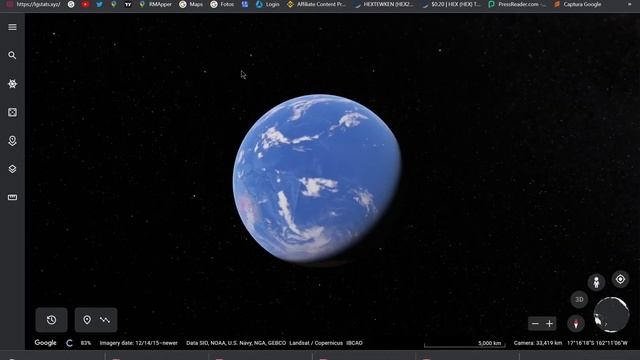
Task: Click the Imagery date 12/14/15 text
Action: (139, 343)
